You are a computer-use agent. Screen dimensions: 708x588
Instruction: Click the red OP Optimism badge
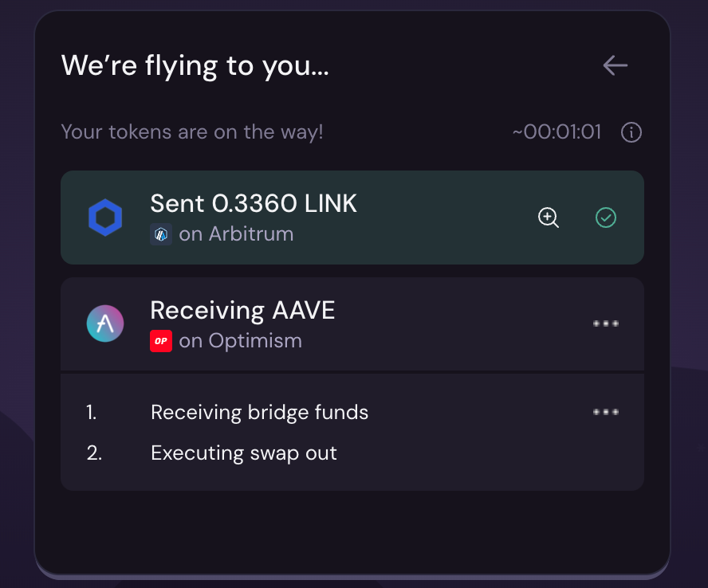point(161,341)
